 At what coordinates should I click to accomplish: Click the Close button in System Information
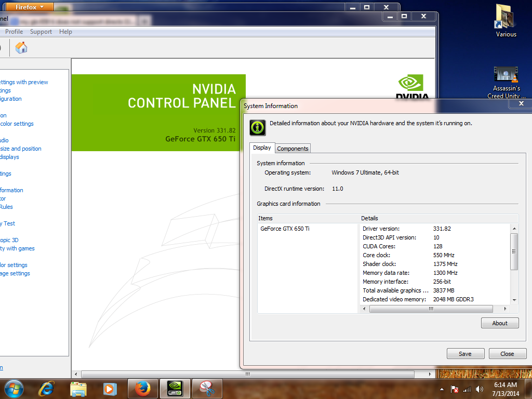[x=507, y=353]
